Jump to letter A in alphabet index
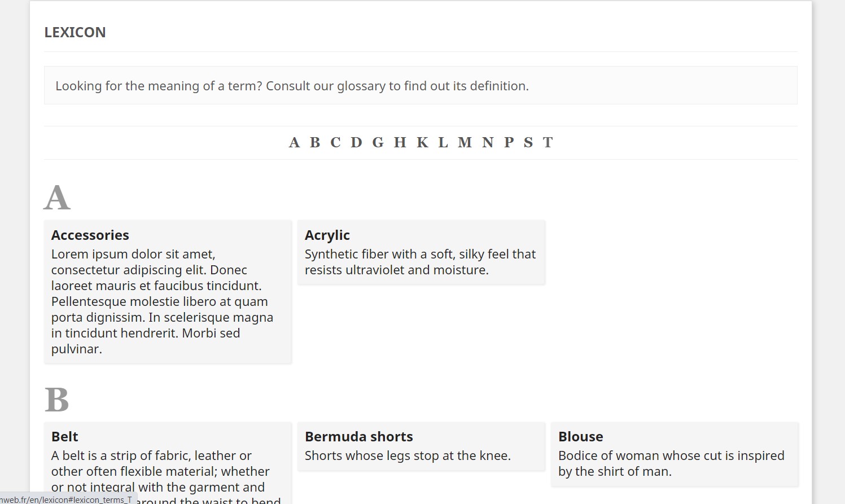This screenshot has height=504, width=845. tap(294, 143)
